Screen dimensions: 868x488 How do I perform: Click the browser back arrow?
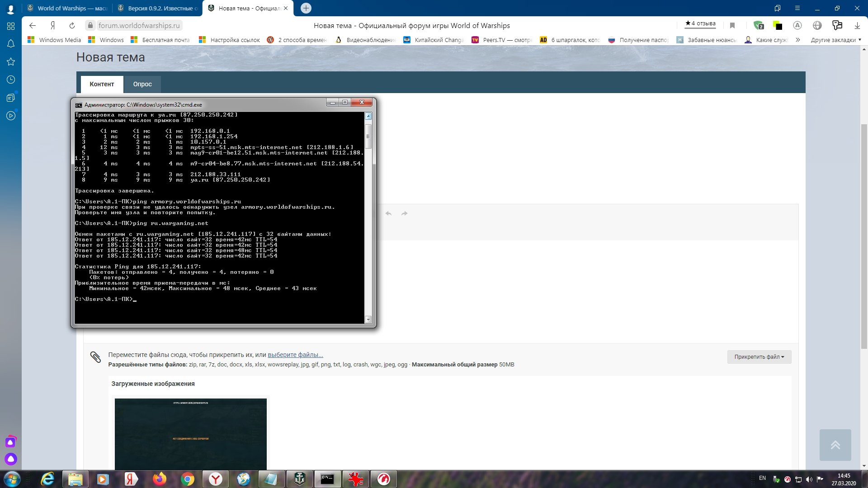point(33,26)
